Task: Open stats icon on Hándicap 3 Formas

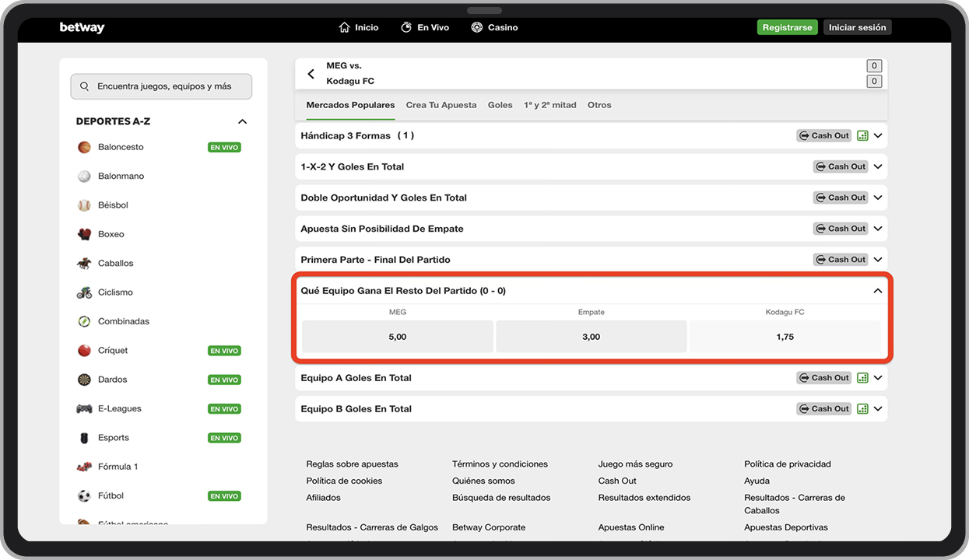Action: pos(862,135)
